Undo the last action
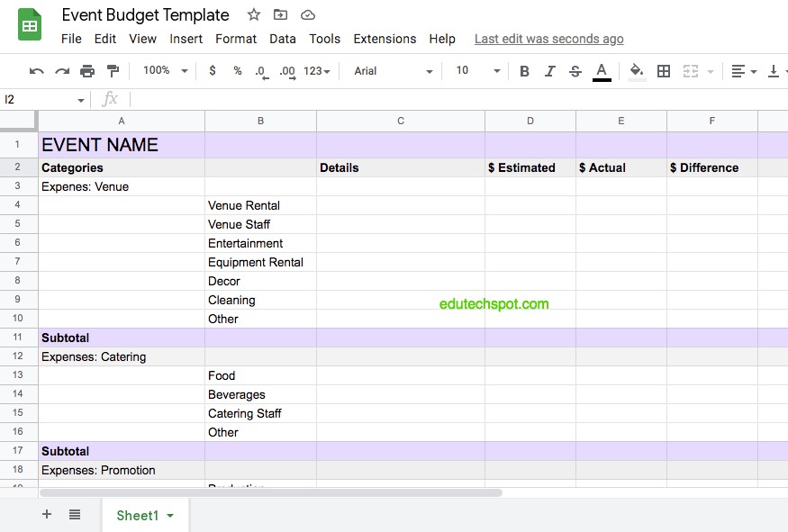Screen dimensions: 788x532 pos(36,70)
